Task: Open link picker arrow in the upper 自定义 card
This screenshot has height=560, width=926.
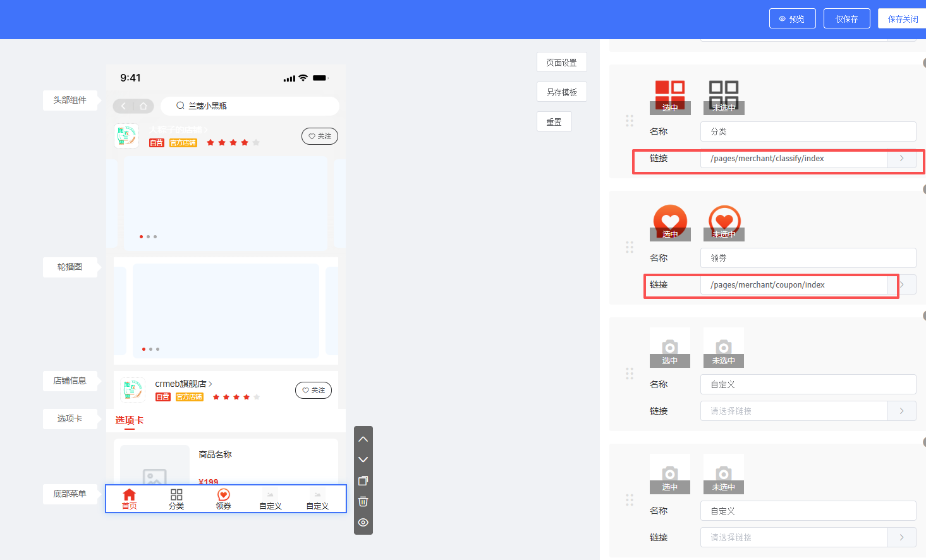Action: pyautogui.click(x=902, y=411)
